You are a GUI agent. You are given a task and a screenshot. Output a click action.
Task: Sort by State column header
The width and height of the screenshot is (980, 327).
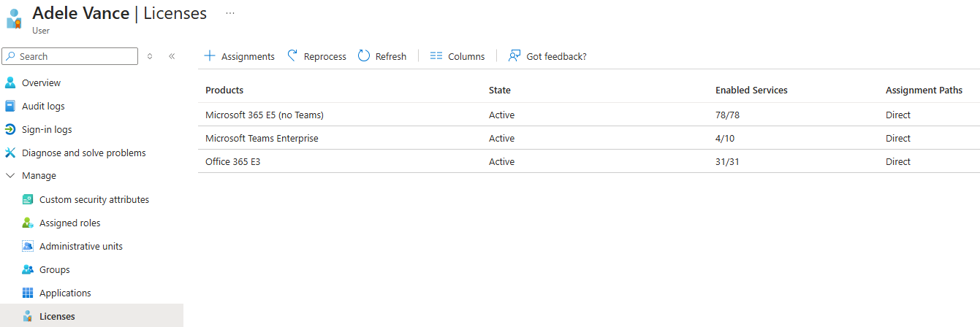500,90
